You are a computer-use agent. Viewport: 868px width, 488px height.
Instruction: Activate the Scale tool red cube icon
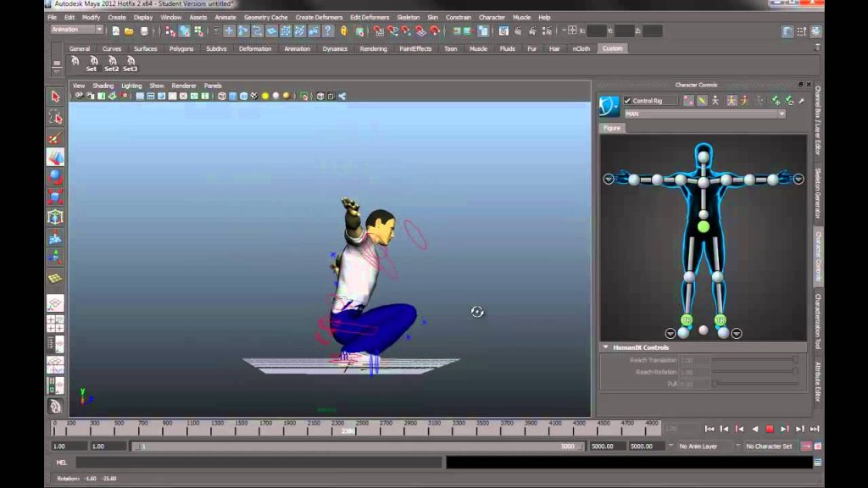(55, 197)
